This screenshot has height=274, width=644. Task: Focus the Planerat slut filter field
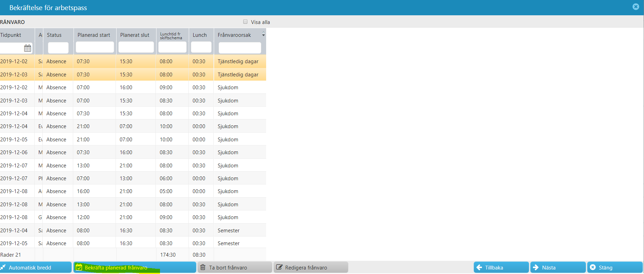[136, 47]
